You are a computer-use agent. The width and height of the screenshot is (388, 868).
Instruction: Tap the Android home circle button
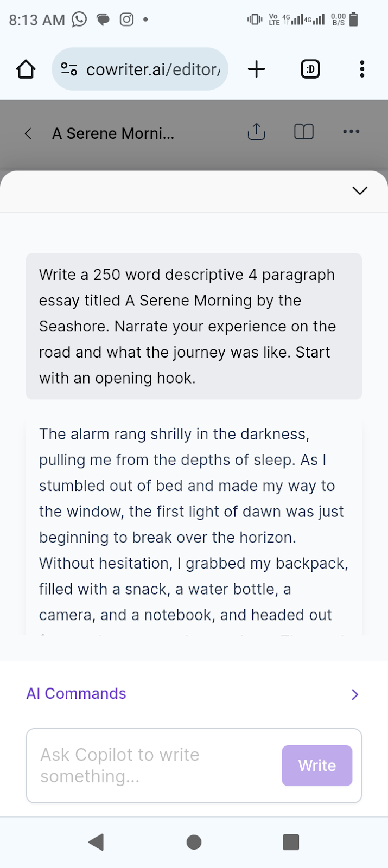194,842
